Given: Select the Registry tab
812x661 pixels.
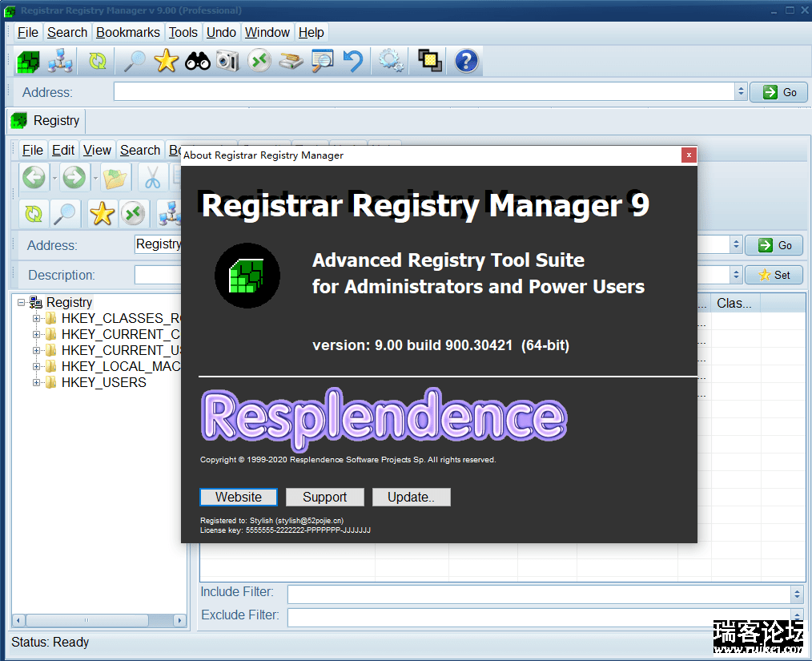Looking at the screenshot, I should (x=46, y=121).
